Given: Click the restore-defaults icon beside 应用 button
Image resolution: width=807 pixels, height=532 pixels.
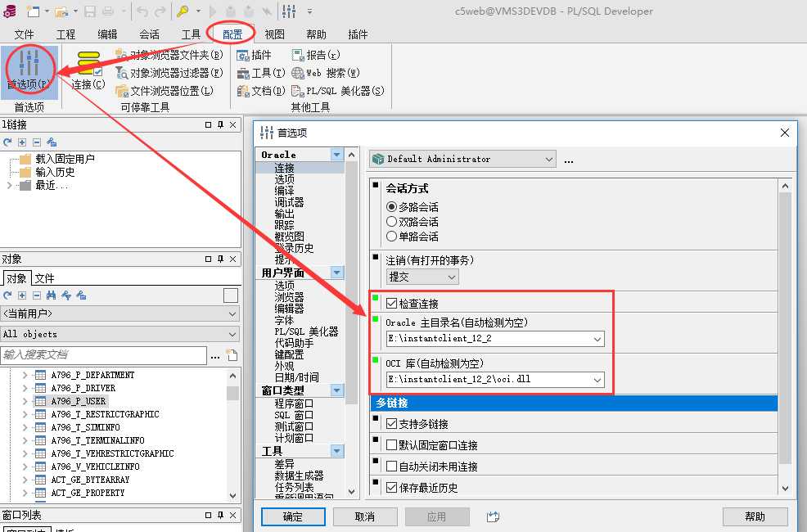Looking at the screenshot, I should tap(493, 516).
